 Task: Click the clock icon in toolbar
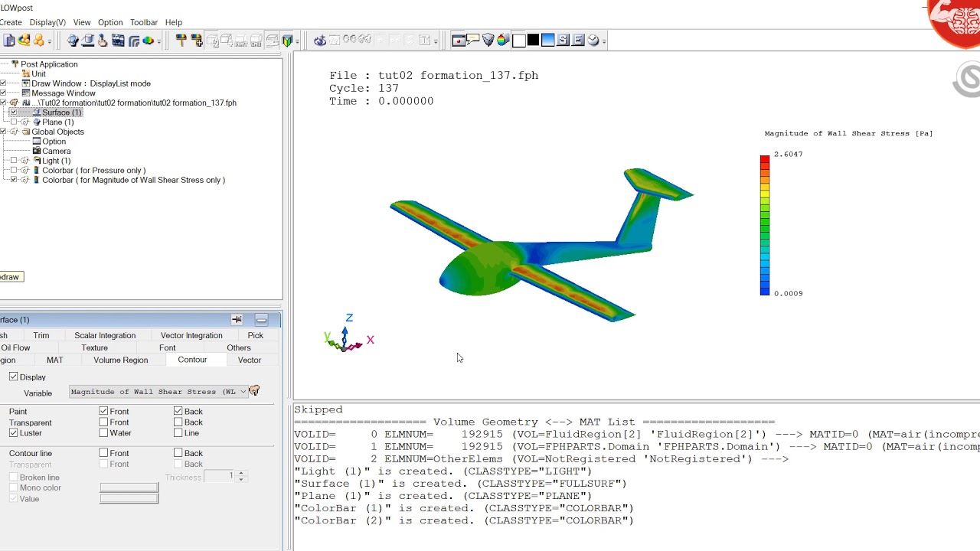pos(593,41)
